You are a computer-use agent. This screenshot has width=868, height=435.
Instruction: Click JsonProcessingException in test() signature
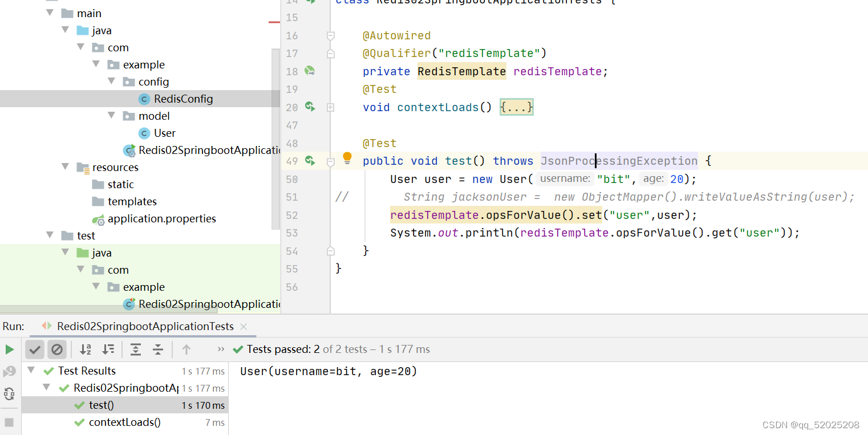click(x=619, y=161)
